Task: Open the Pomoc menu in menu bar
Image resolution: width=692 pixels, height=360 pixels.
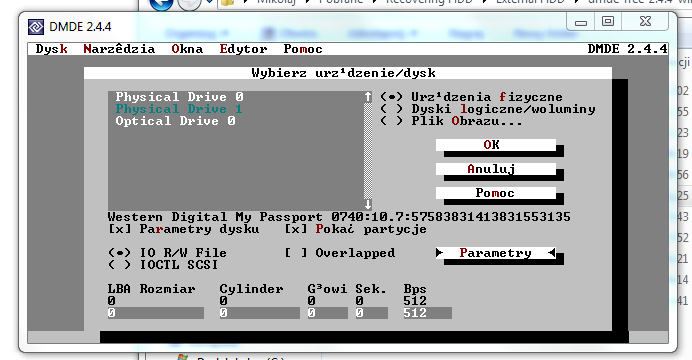Action: coord(303,49)
